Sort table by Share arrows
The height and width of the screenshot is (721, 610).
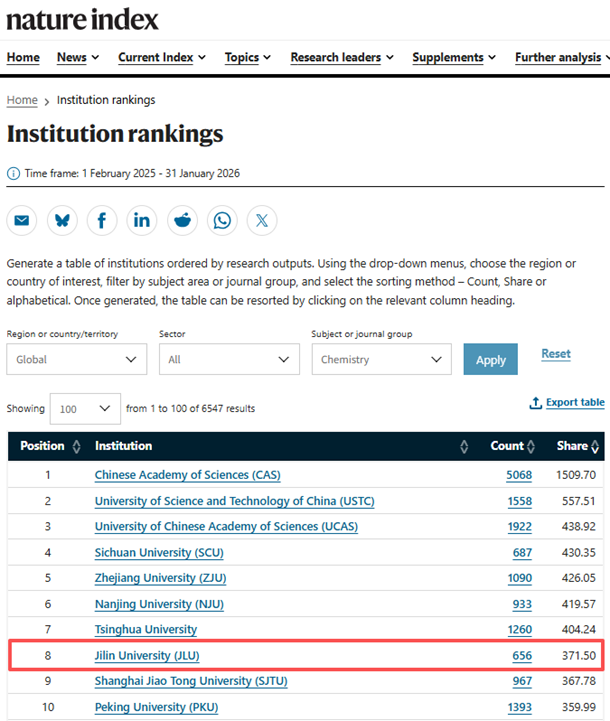(595, 446)
